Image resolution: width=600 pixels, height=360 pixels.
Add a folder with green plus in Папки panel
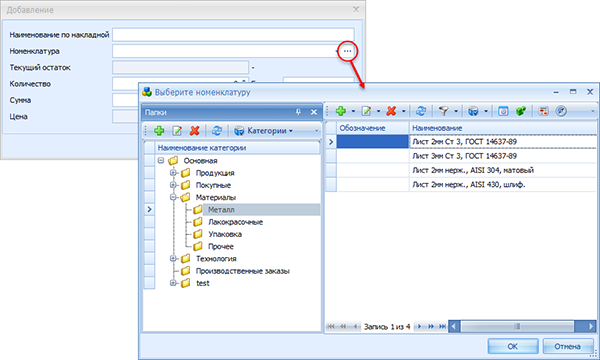(x=159, y=131)
